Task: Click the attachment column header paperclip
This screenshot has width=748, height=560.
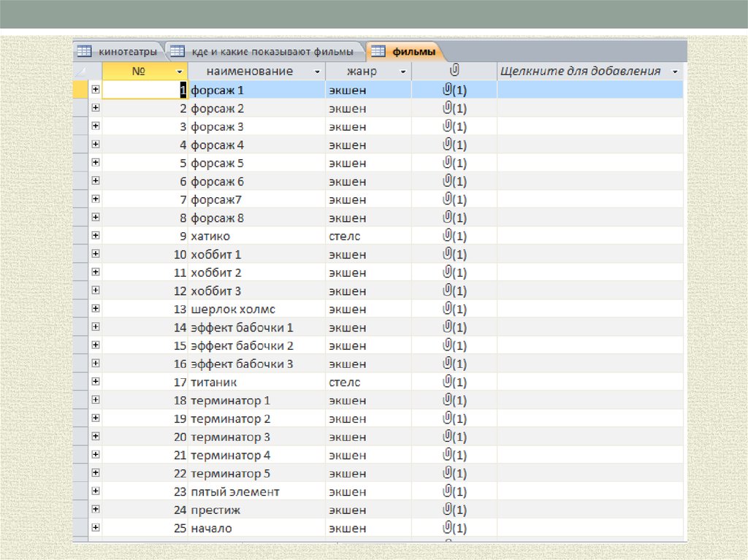Action: [454, 71]
